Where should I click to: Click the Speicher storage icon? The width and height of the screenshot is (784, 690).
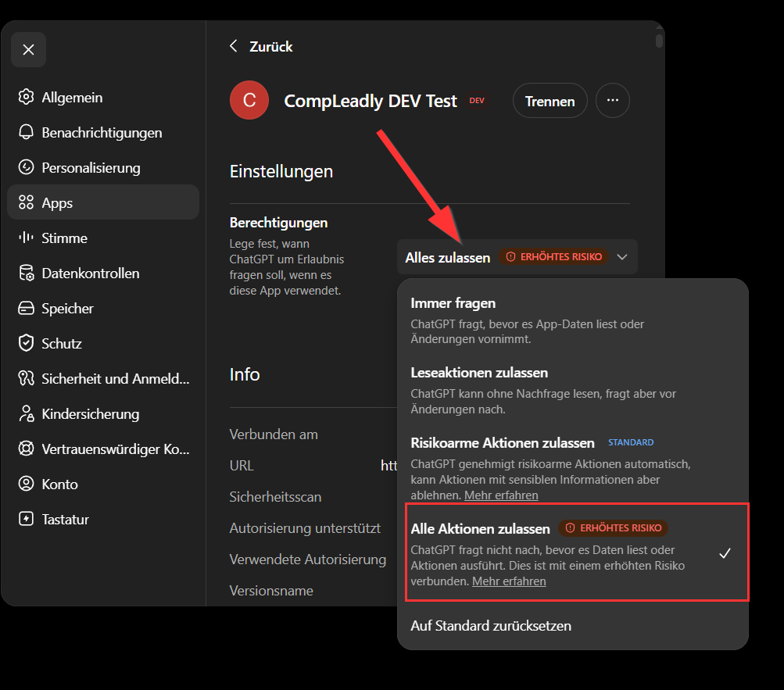point(26,308)
